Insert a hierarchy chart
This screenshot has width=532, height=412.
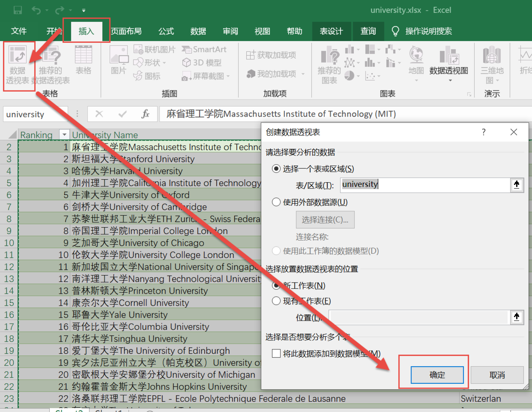click(370, 49)
